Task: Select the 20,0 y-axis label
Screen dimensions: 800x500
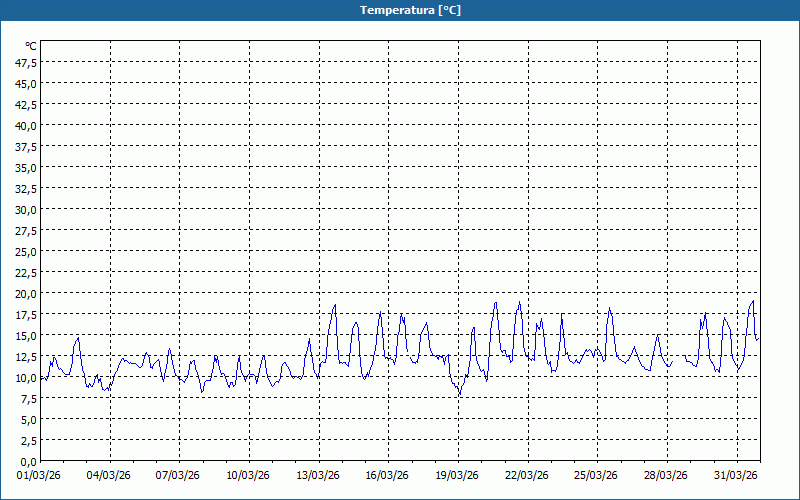Action: tap(27, 294)
